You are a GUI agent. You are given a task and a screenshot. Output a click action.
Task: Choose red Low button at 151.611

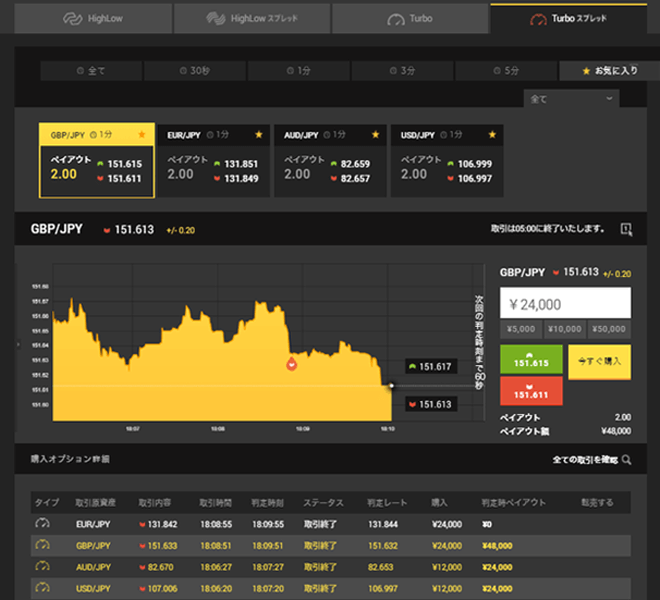click(x=531, y=391)
